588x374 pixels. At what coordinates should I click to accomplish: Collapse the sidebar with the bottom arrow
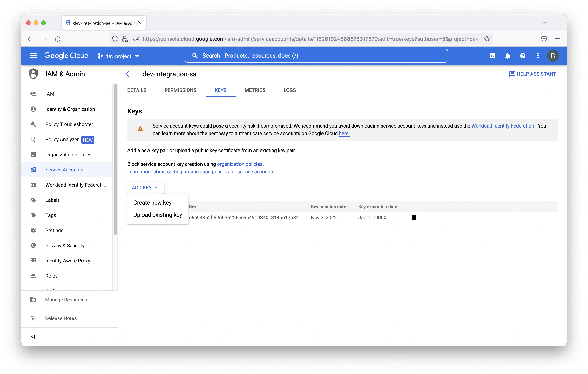(33, 337)
